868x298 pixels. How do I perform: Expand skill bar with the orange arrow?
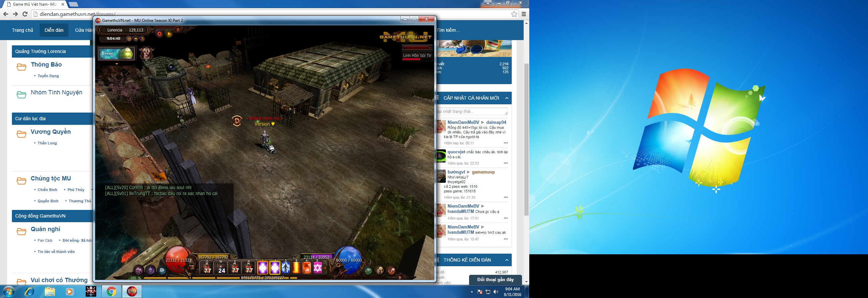click(325, 268)
